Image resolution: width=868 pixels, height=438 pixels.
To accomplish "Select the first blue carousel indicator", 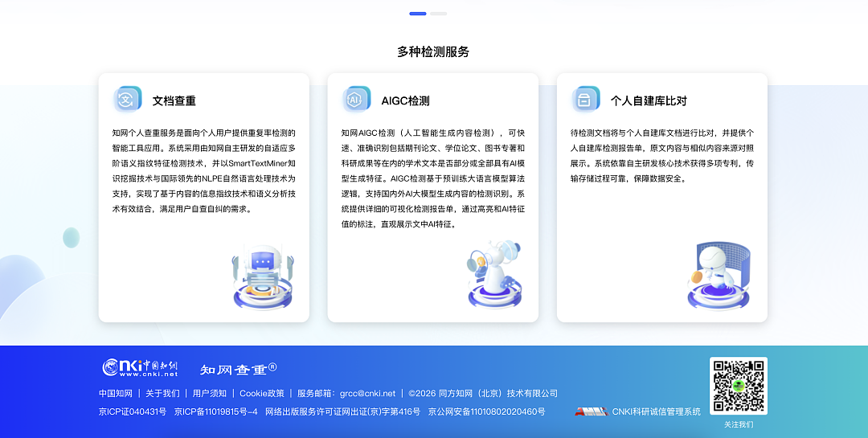I will [418, 14].
